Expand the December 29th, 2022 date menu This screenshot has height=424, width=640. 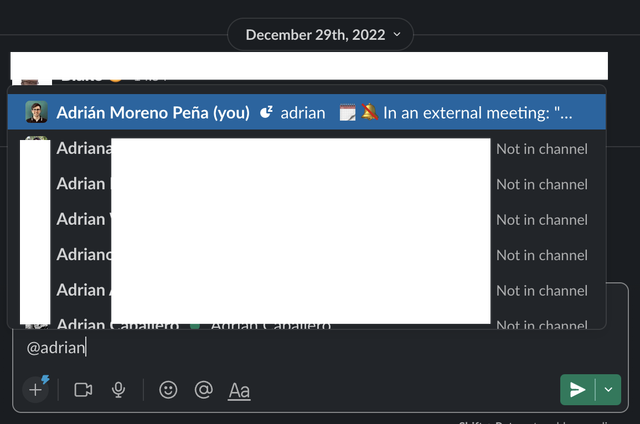pos(319,34)
